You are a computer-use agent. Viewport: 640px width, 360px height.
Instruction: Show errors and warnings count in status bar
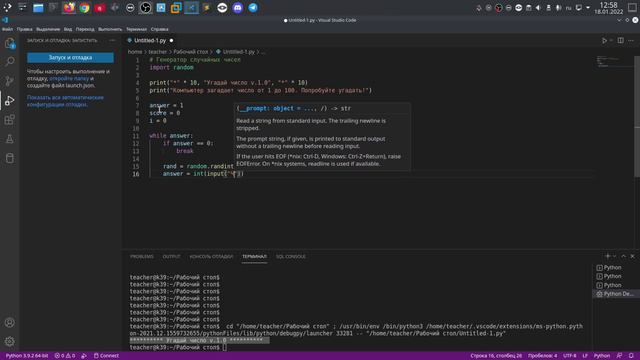65,356
